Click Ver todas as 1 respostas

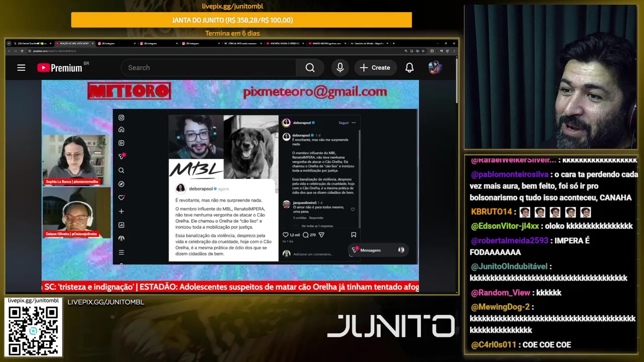pyautogui.click(x=317, y=226)
